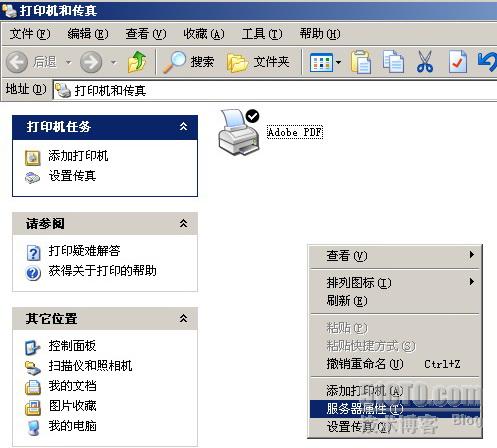Click the Properties checkmark toolbar icon
The width and height of the screenshot is (497, 448).
click(458, 61)
